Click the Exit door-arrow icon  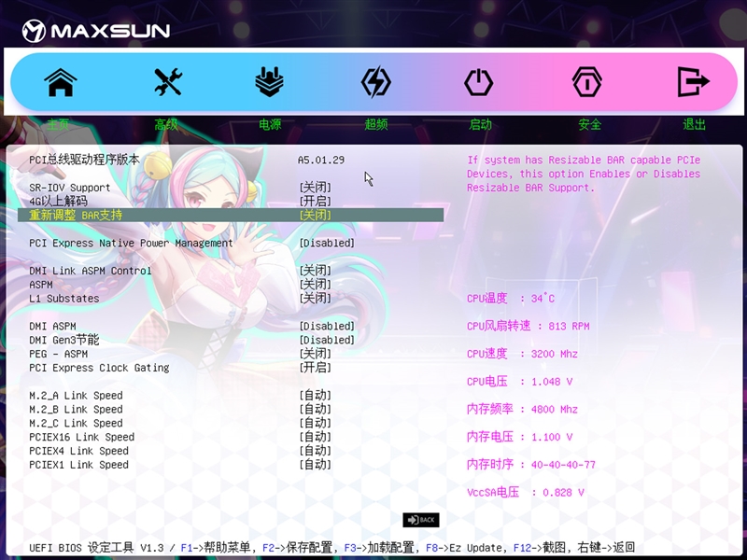(694, 82)
